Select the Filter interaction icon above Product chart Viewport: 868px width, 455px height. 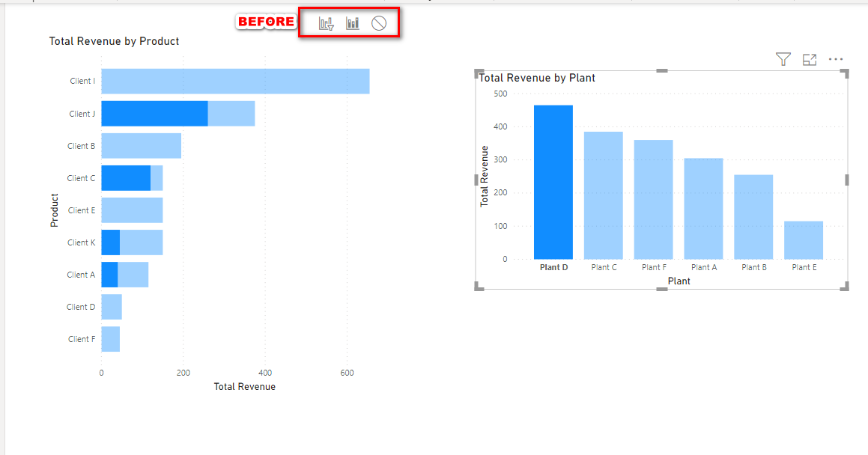326,23
